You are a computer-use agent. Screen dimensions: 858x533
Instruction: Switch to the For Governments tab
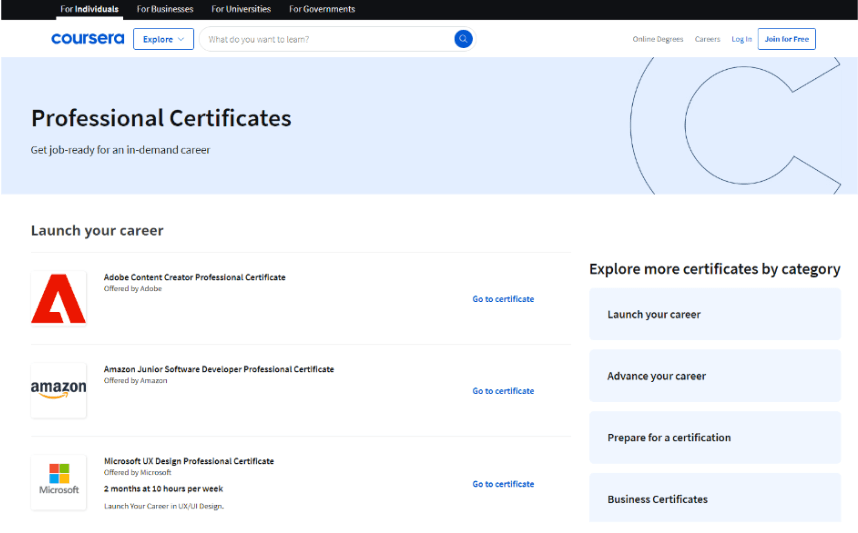[322, 9]
